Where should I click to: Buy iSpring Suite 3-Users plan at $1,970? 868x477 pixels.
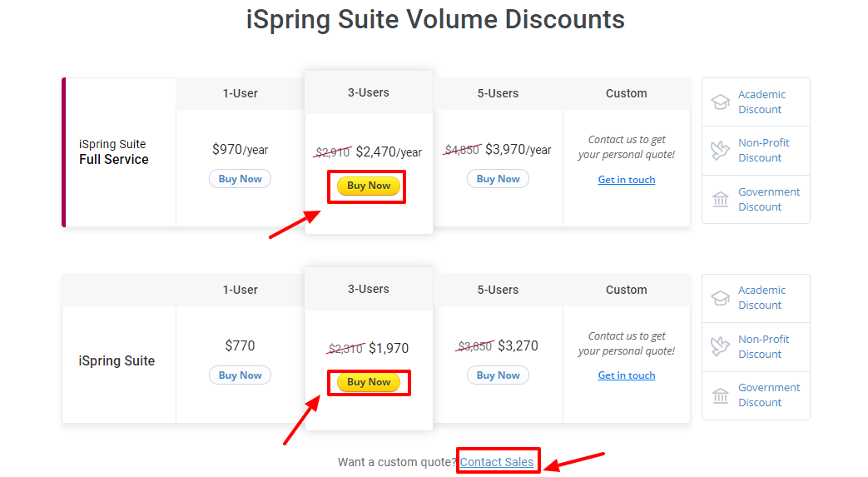tap(369, 382)
